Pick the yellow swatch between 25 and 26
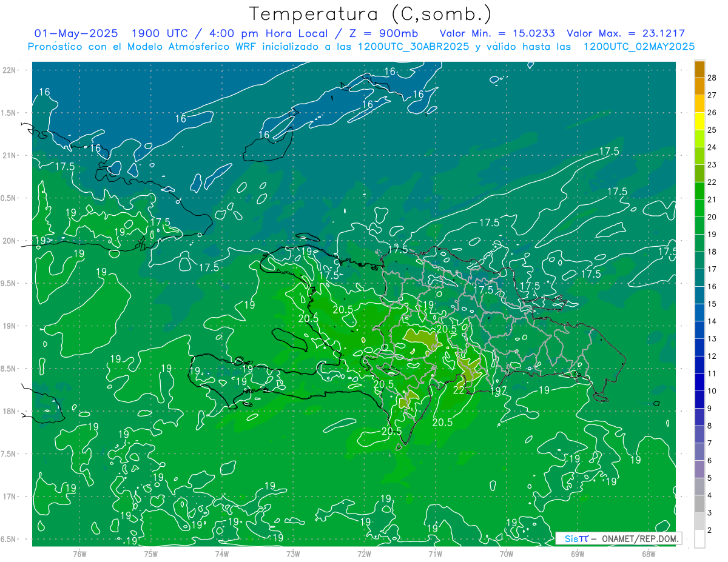Screen dimensions: 728x562 click(x=699, y=121)
